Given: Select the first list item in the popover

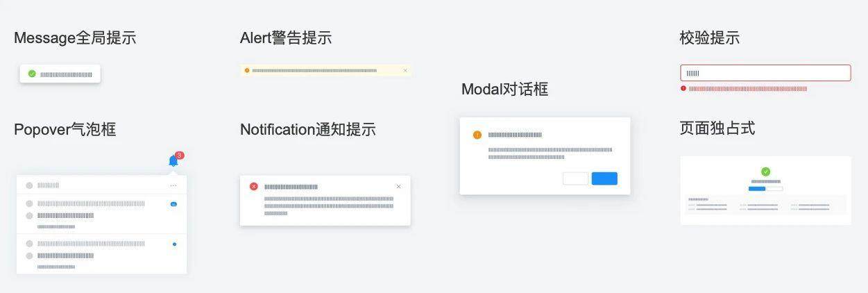Looking at the screenshot, I should [101, 215].
